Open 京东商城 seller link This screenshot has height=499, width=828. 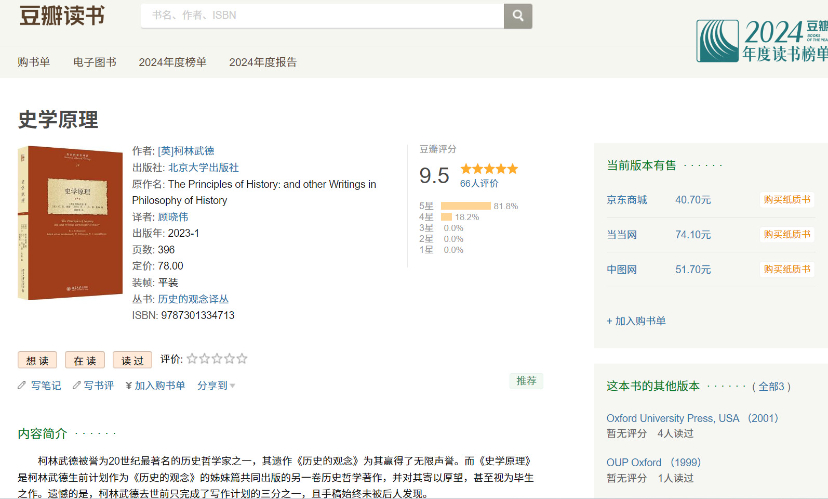pyautogui.click(x=627, y=200)
